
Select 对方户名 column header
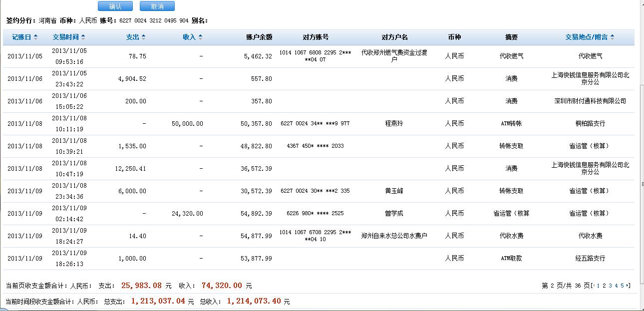point(394,37)
